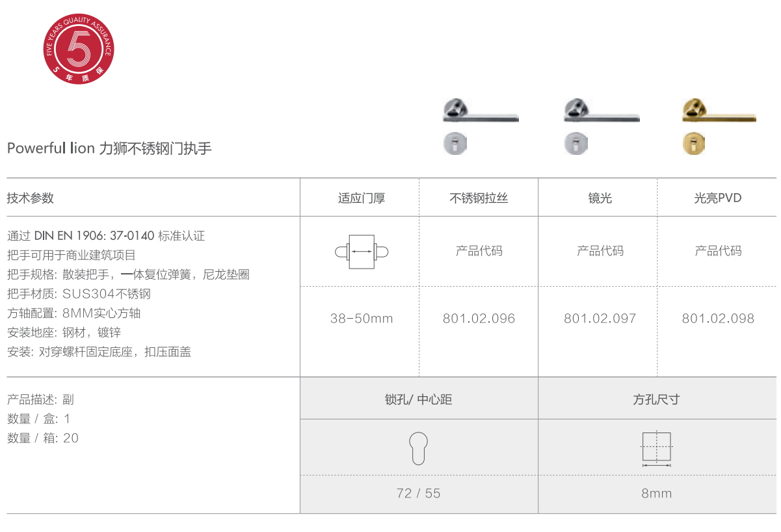Screen dimensions: 781x532
Task: Click the 适应门厚 column header
Action: (362, 198)
